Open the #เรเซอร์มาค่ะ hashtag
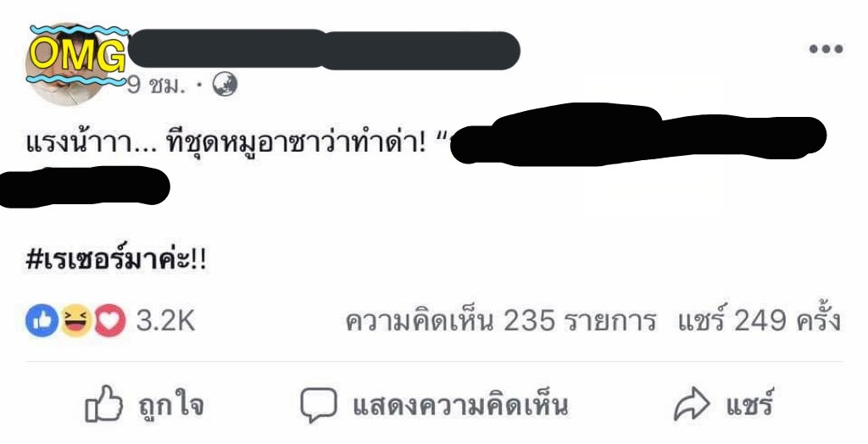This screenshot has height=444, width=868. 116,258
